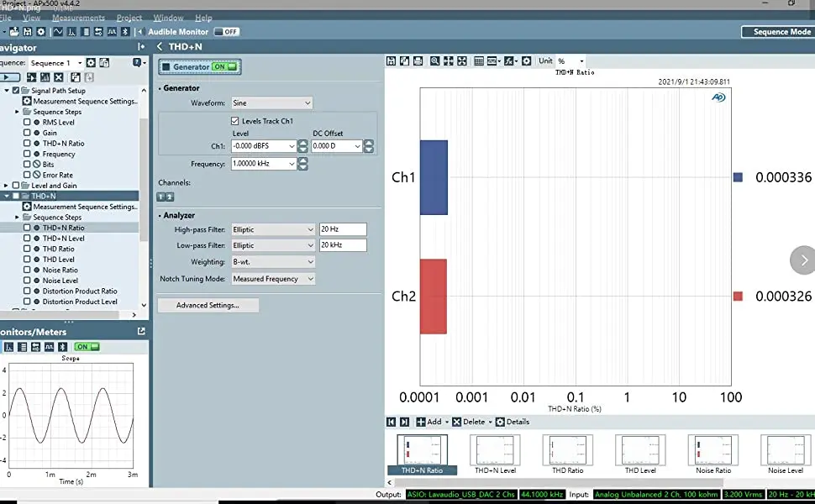Uncheck Levels Track Ch1 checkbox

(x=235, y=121)
